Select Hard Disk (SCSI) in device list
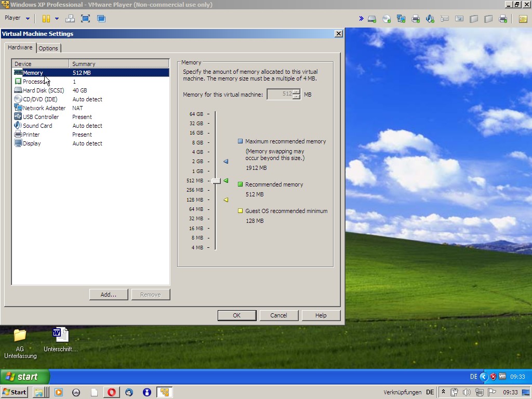Viewport: 532px width, 399px height. (43, 90)
